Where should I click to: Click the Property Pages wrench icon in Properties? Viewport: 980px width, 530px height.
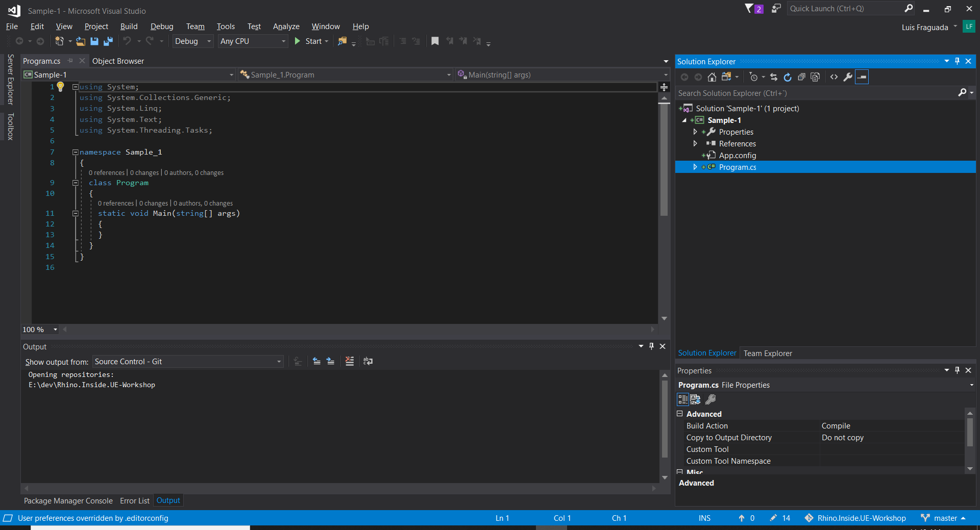coord(710,399)
